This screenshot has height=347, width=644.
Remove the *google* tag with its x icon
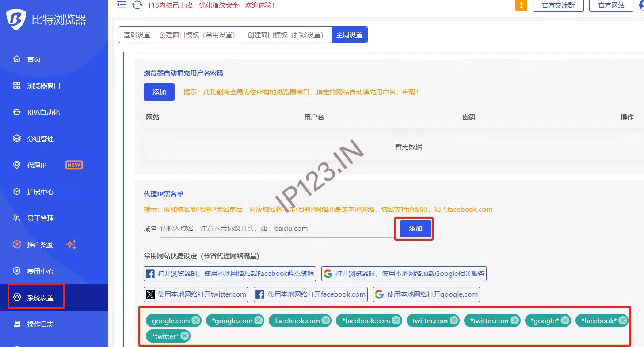[x=565, y=321]
